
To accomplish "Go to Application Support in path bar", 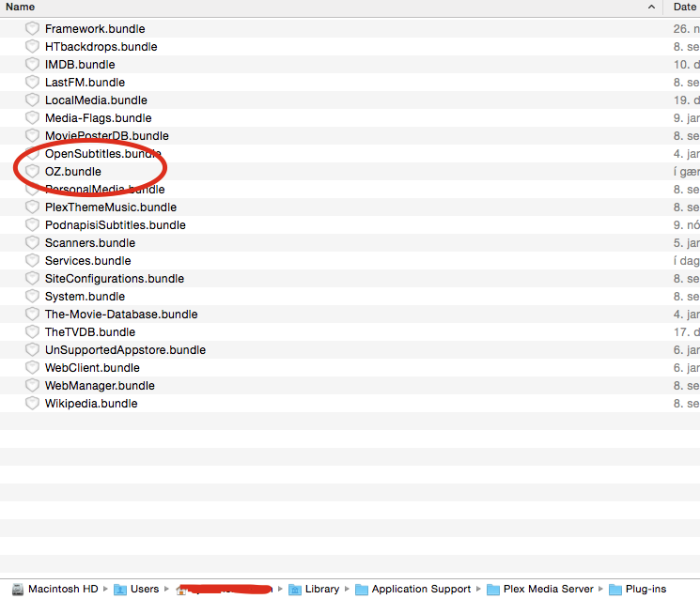I will coord(421,590).
